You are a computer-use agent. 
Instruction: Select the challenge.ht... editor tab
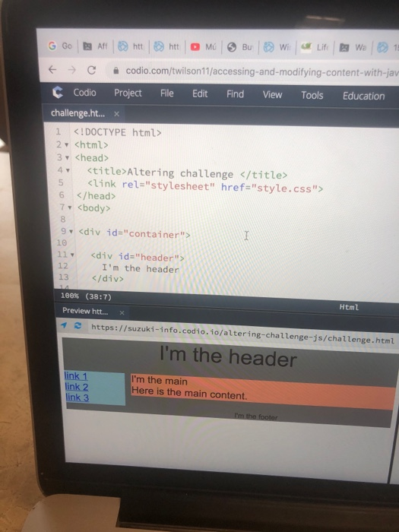(78, 113)
